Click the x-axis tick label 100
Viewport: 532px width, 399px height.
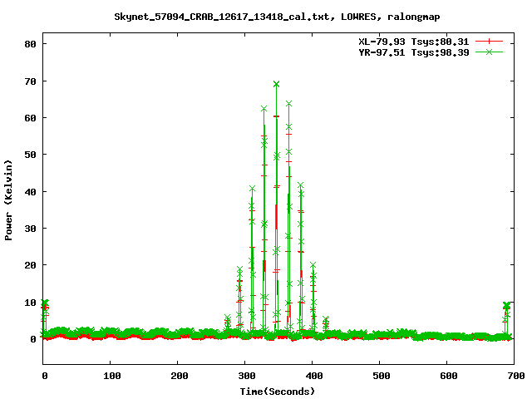pos(112,376)
